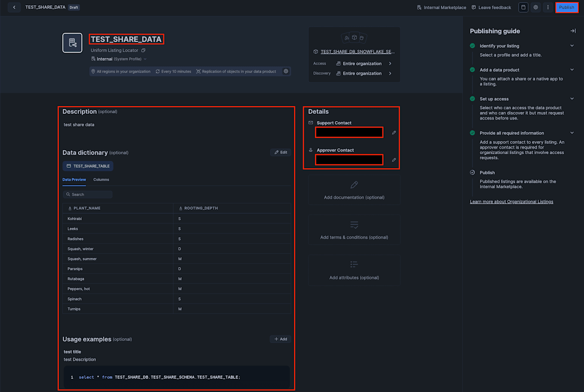Select the Turnips row
The height and width of the screenshot is (392, 584).
(x=177, y=309)
